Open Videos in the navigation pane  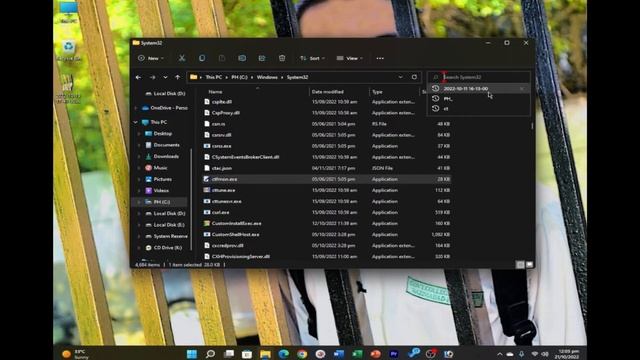click(x=161, y=191)
